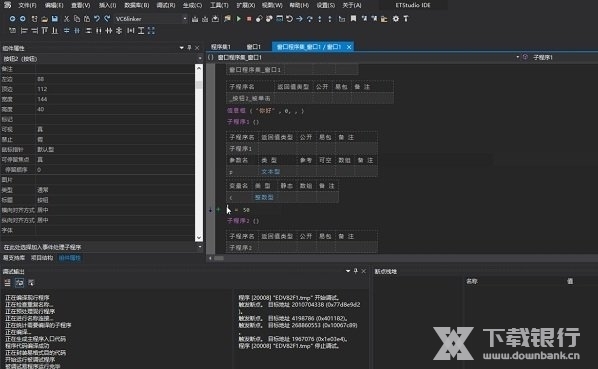Open the 数据库(B) menu
This screenshot has height=369, width=598.
click(137, 5)
